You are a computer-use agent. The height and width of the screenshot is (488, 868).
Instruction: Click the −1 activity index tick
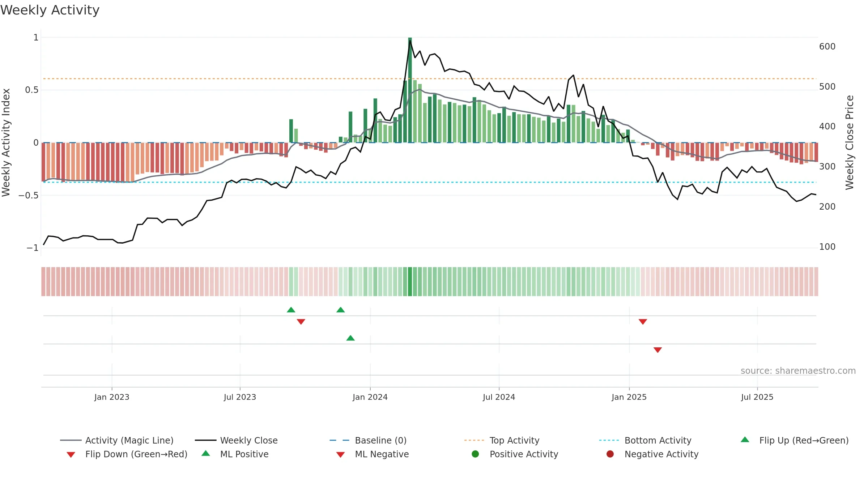pyautogui.click(x=32, y=248)
